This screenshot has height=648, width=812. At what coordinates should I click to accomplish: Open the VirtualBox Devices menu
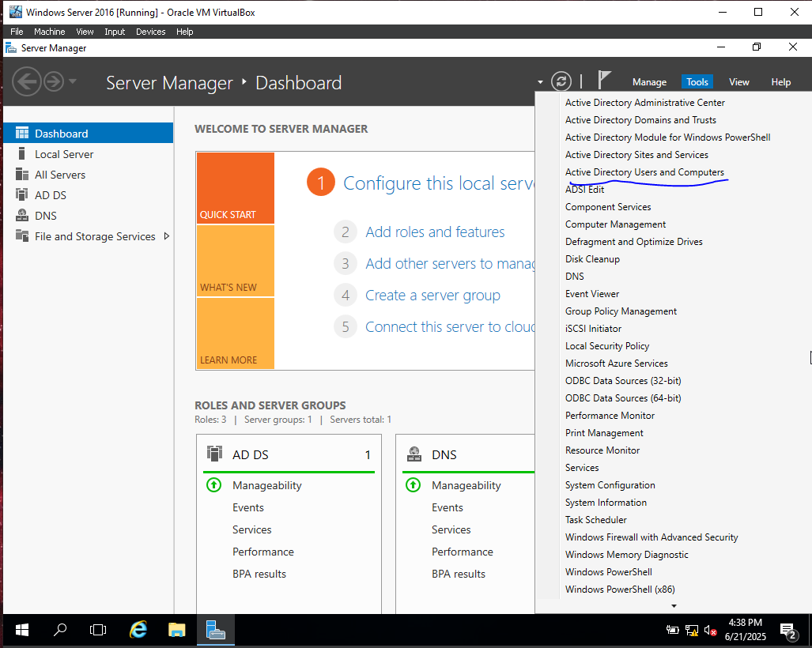pos(151,32)
